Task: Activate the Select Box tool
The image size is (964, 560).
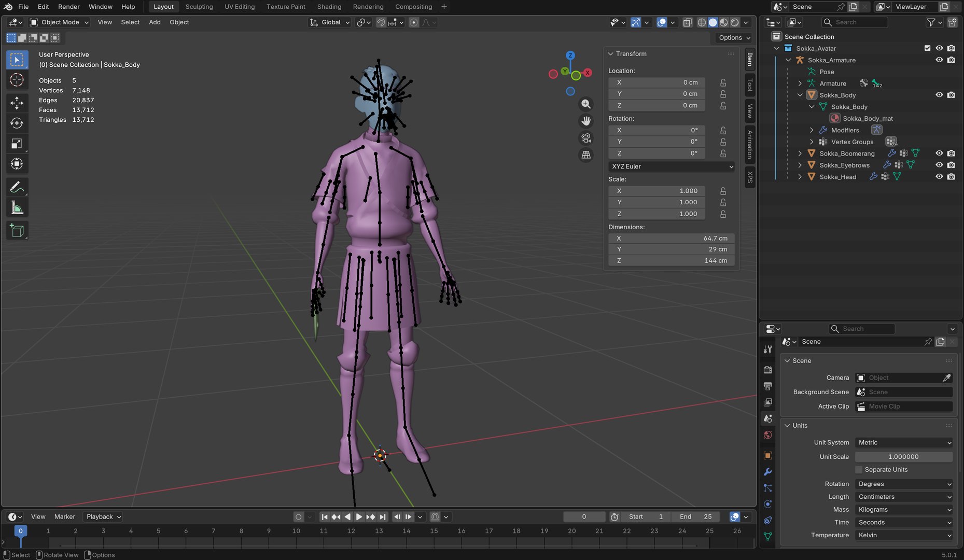Action: point(17,60)
